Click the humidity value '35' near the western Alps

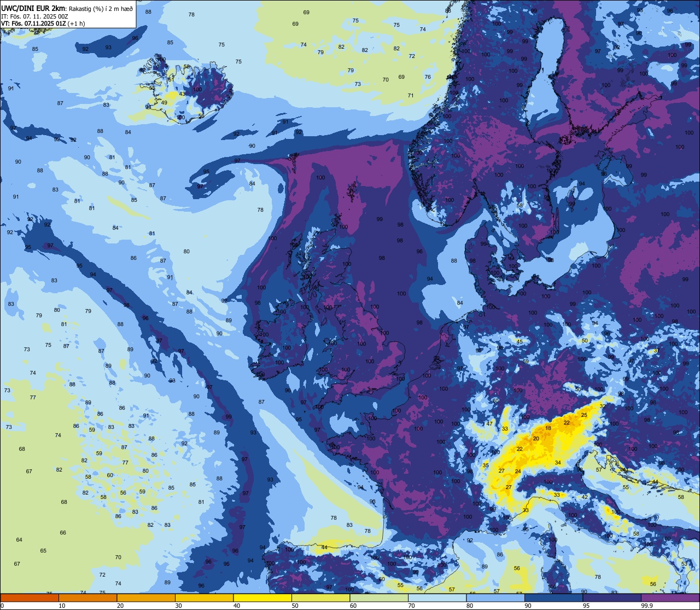click(486, 465)
